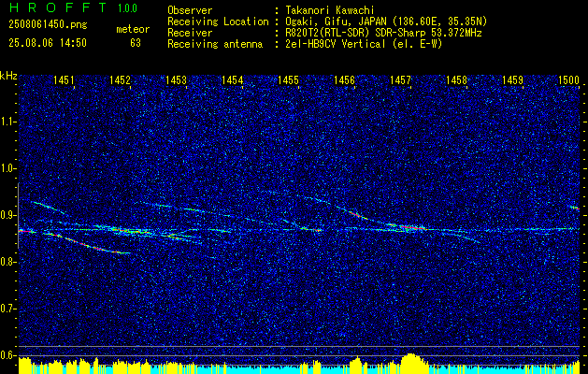Click the 1451 time axis label
This screenshot has width=588, height=374.
[64, 79]
